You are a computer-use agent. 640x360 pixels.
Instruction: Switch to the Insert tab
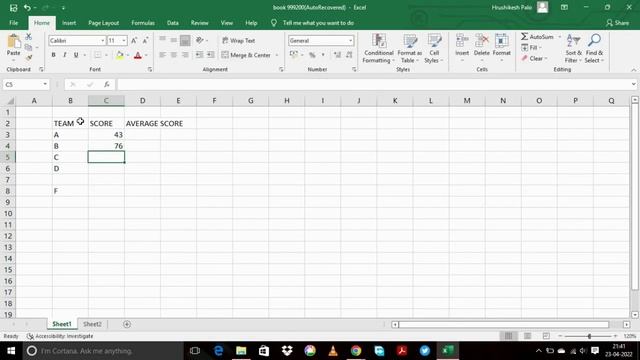coord(69,23)
